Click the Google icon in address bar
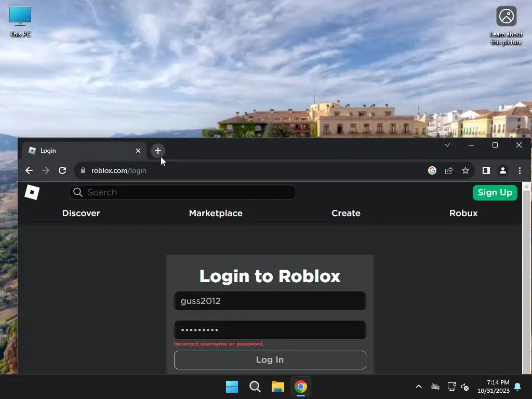This screenshot has height=399, width=532. [x=432, y=170]
